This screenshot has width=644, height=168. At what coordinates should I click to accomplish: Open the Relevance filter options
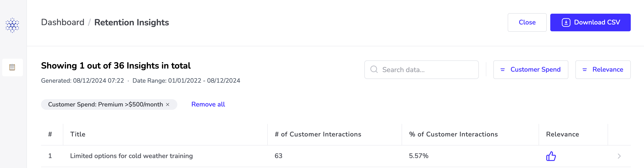[603, 69]
